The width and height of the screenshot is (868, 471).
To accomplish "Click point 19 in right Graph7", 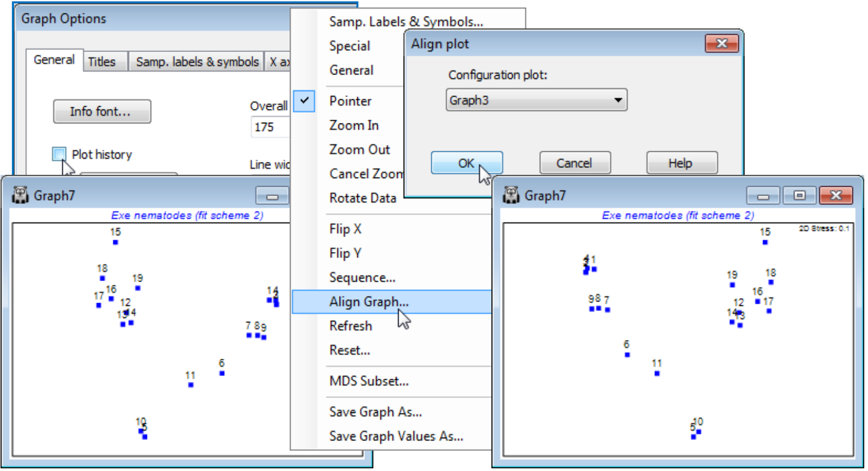I will tap(732, 285).
